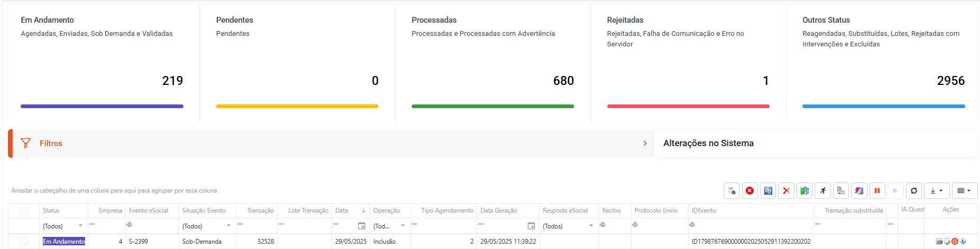Click the lightning document toolbar icon
The height and width of the screenshot is (249, 980).
859,190
